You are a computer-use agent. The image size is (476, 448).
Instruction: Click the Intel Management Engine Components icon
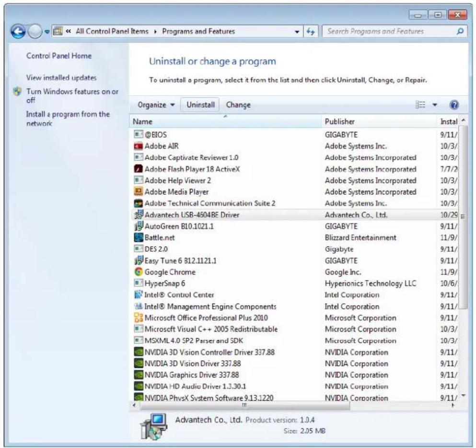[x=139, y=306]
